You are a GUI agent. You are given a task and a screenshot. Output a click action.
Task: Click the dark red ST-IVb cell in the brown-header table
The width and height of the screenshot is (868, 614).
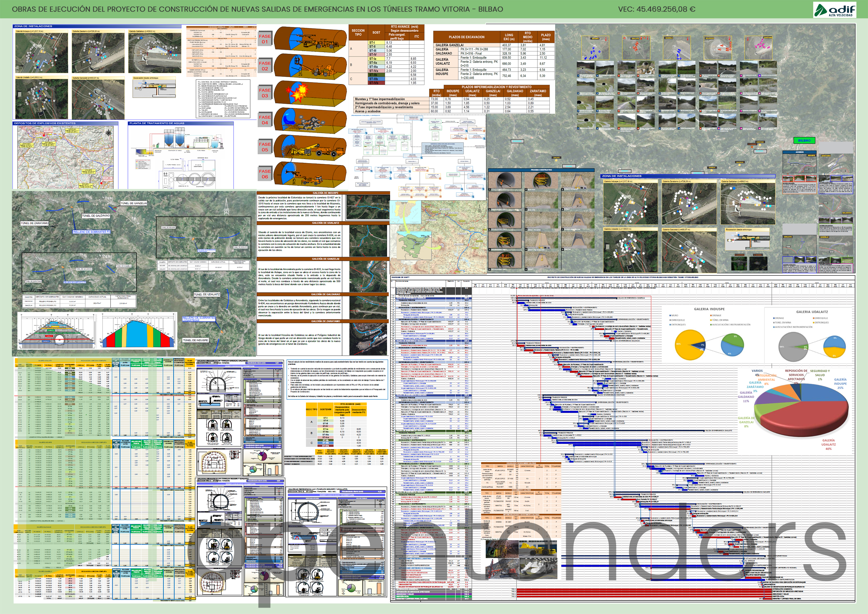(x=376, y=83)
